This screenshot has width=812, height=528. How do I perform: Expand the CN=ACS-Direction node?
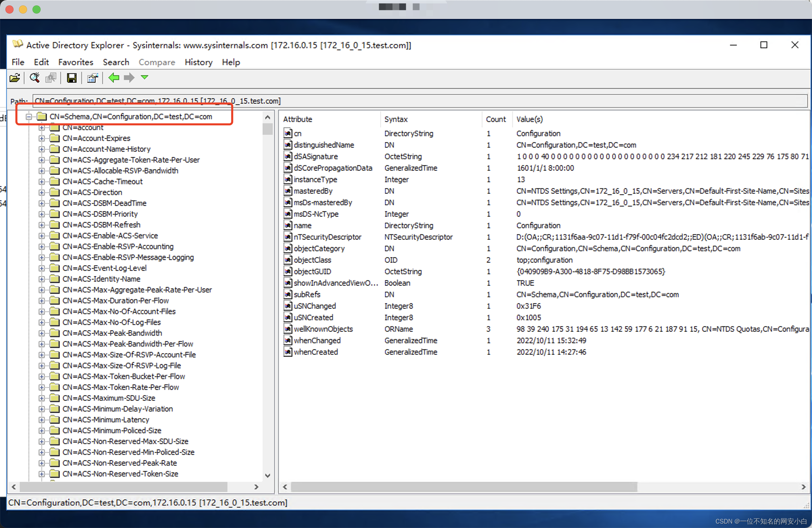point(42,193)
